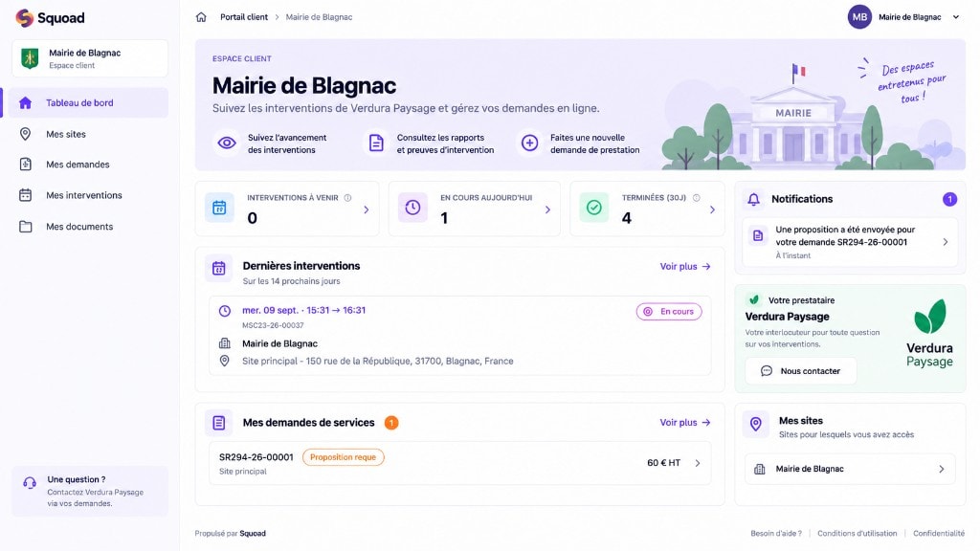Open the mer. 09 sept. intervention entry
The image size is (980, 551).
click(x=460, y=336)
